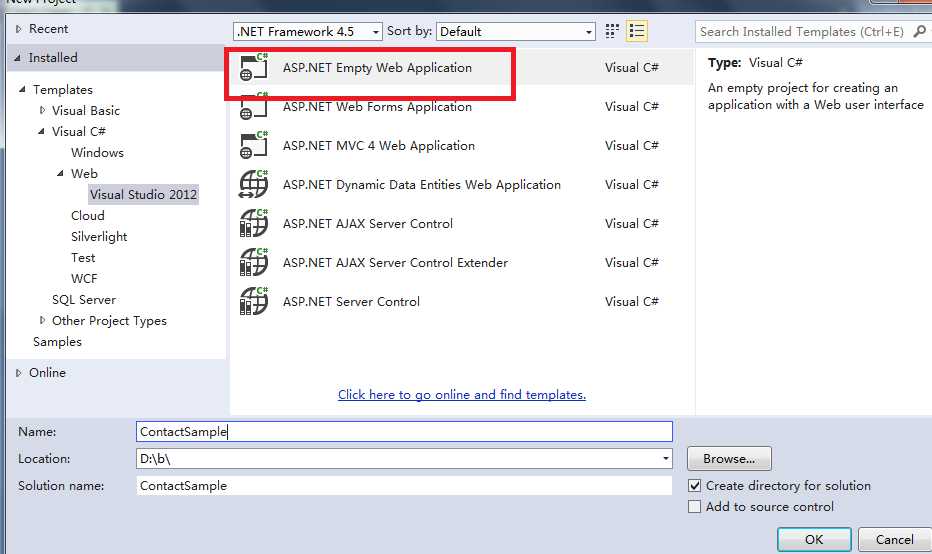Select ASP.NET MVC 4 Web Application text
Image resolution: width=932 pixels, height=554 pixels.
pos(379,146)
